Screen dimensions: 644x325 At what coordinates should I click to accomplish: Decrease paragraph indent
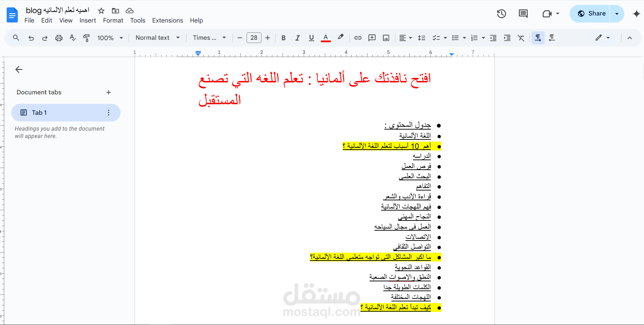pyautogui.click(x=493, y=38)
